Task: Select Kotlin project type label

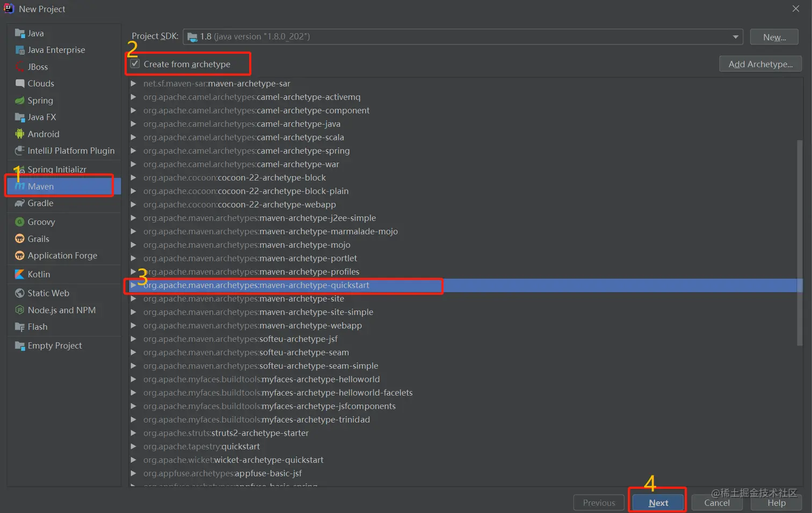Action: click(39, 274)
